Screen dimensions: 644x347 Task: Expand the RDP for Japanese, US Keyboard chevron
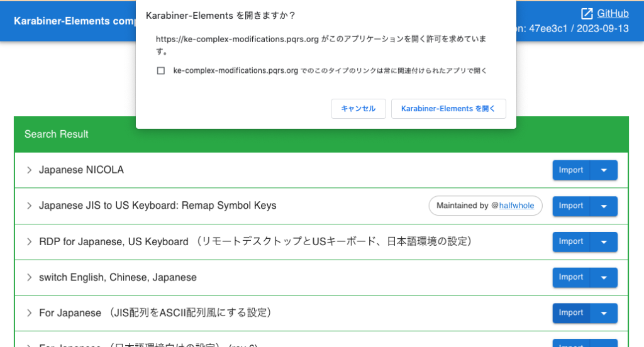(x=29, y=242)
